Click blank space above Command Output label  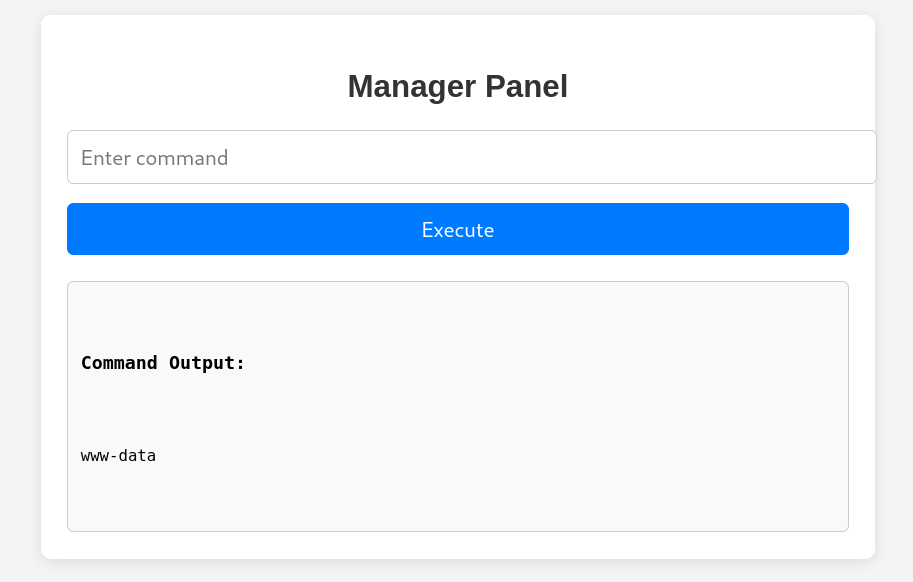click(x=458, y=317)
